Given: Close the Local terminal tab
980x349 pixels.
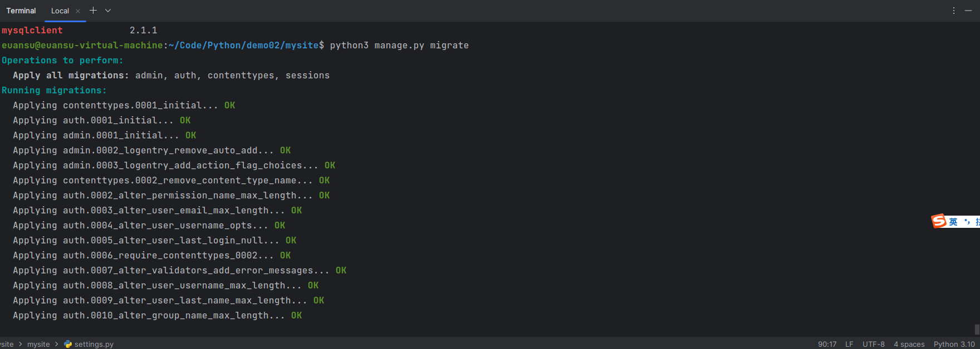Looking at the screenshot, I should click(x=78, y=11).
